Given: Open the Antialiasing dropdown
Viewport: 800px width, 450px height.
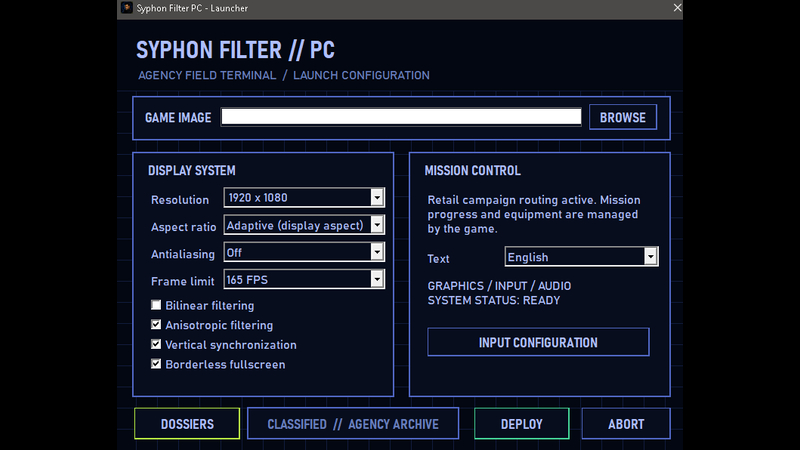Looking at the screenshot, I should (x=304, y=252).
